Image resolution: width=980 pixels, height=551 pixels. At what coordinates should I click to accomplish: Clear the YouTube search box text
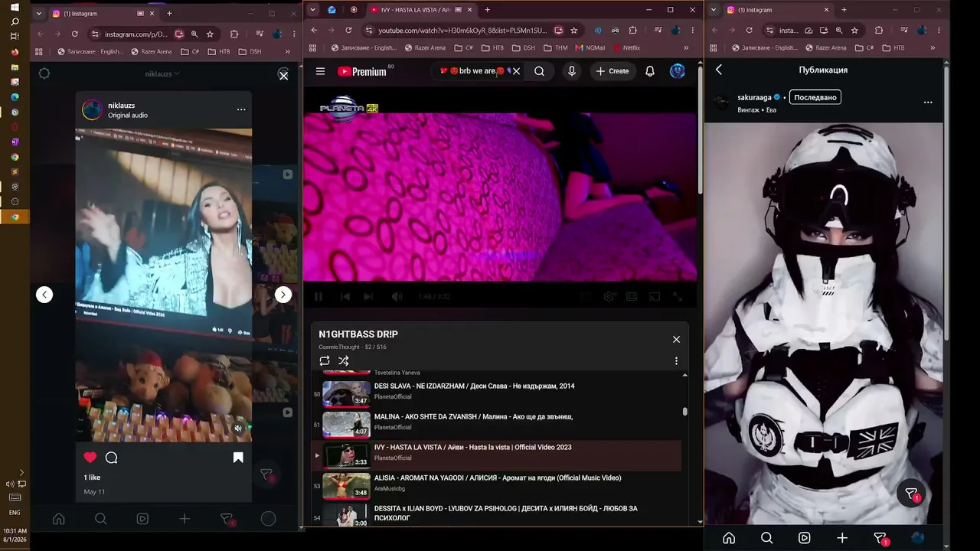point(516,71)
